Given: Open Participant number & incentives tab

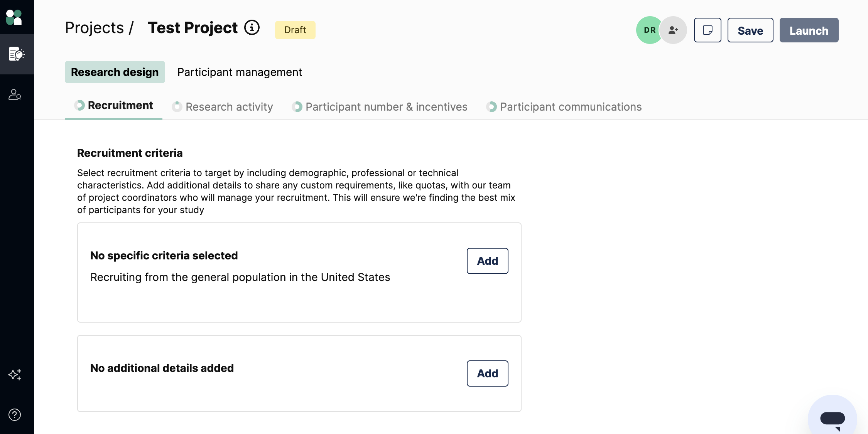Looking at the screenshot, I should [x=380, y=107].
